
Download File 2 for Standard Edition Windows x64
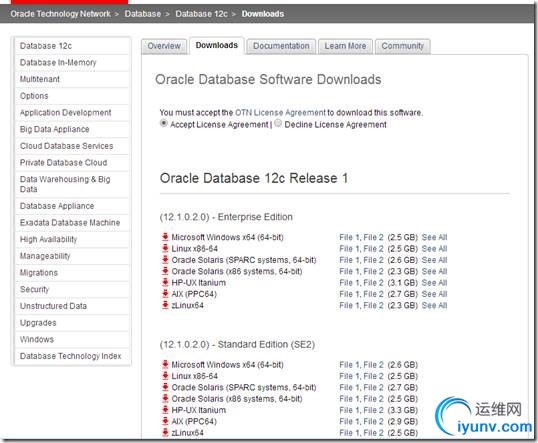(x=373, y=364)
